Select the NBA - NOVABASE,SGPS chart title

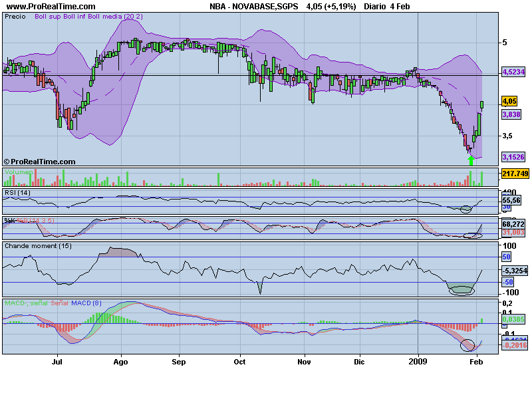coord(254,7)
